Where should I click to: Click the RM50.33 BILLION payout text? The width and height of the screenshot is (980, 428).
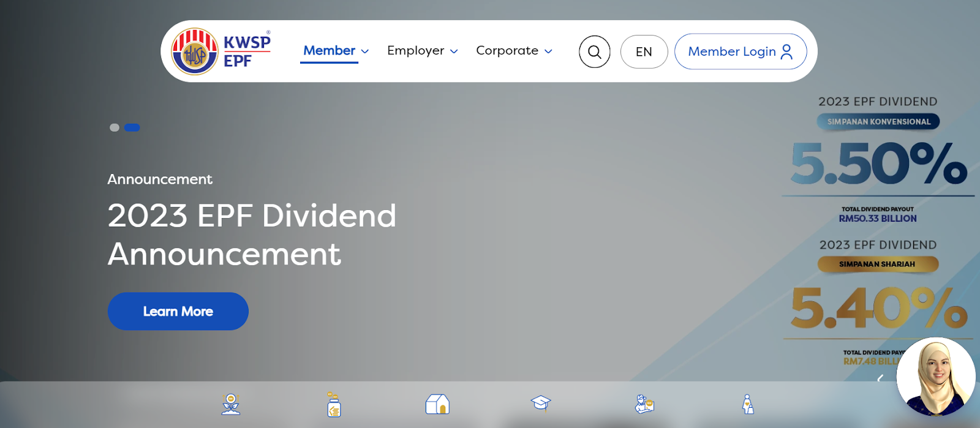[x=878, y=219]
